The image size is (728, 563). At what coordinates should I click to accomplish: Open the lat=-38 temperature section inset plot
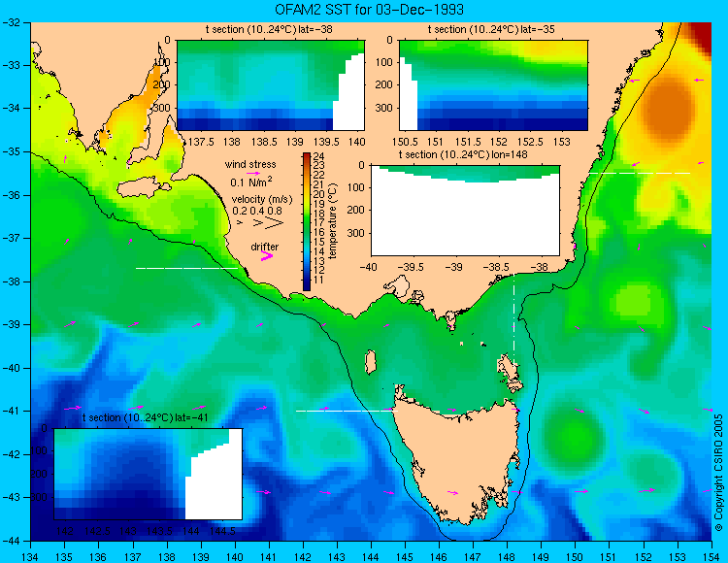click(271, 85)
